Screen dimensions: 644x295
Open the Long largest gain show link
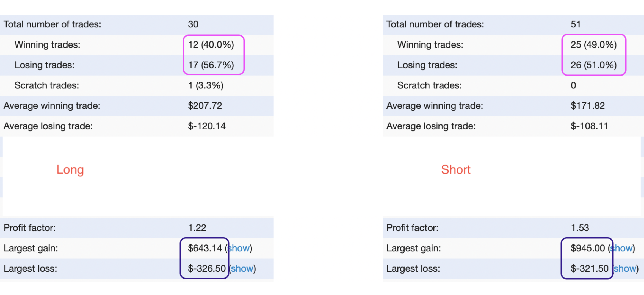point(239,248)
